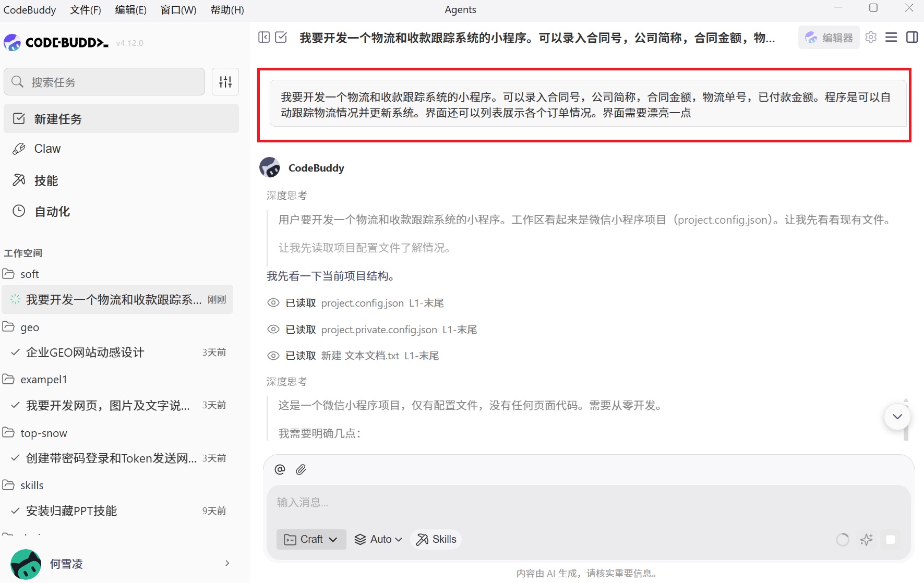The width and height of the screenshot is (924, 583).
Task: Click the CodeBuddy logo in sidebar
Action: (x=56, y=42)
